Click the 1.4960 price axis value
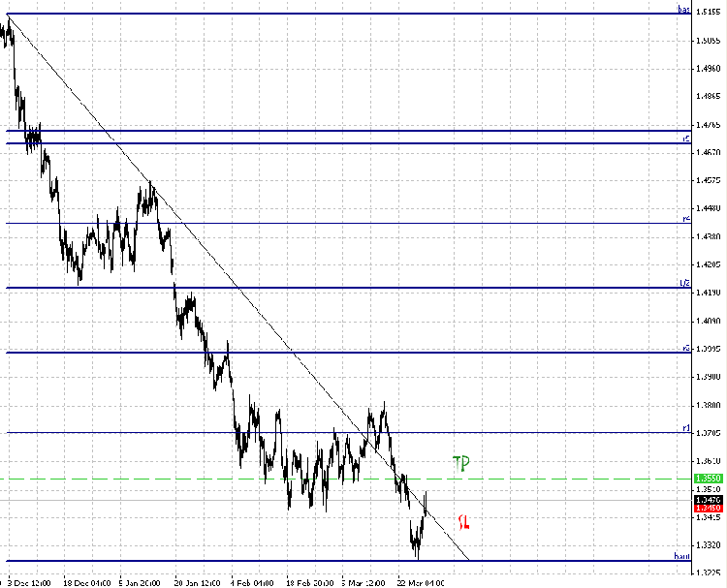Image resolution: width=727 pixels, height=588 pixels. coord(709,69)
